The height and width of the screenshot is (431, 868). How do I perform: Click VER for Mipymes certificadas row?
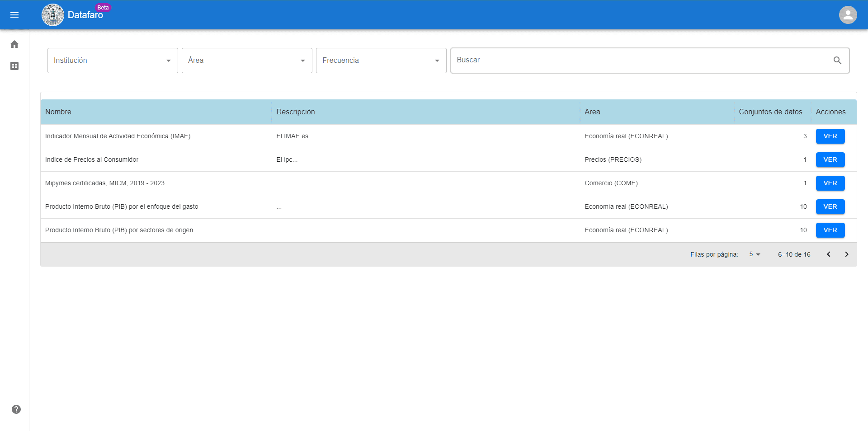tap(830, 183)
